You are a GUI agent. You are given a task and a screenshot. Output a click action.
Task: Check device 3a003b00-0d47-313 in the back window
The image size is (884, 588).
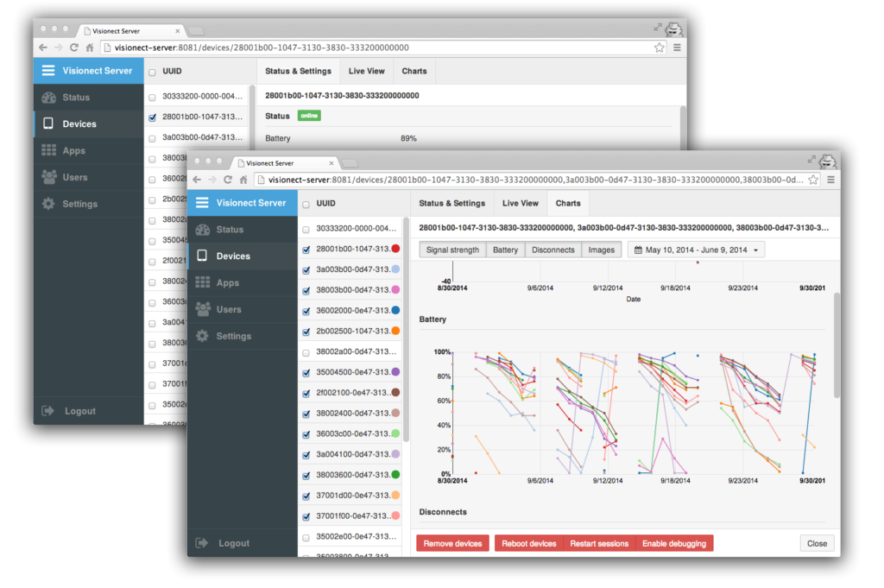pyautogui.click(x=152, y=138)
